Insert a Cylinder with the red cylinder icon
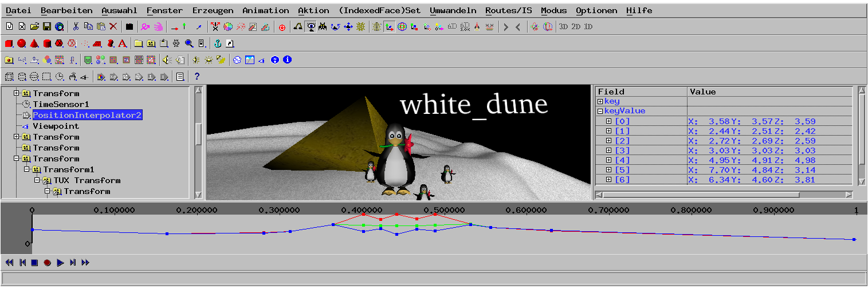The image size is (868, 289). click(x=47, y=43)
